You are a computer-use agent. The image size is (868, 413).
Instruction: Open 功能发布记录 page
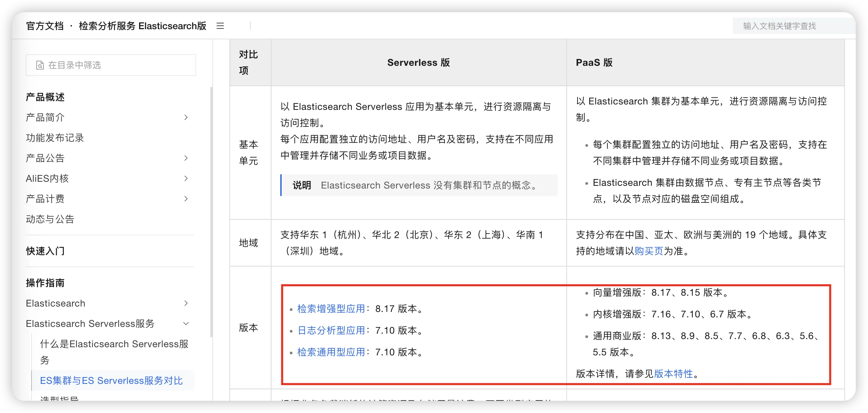(x=55, y=138)
